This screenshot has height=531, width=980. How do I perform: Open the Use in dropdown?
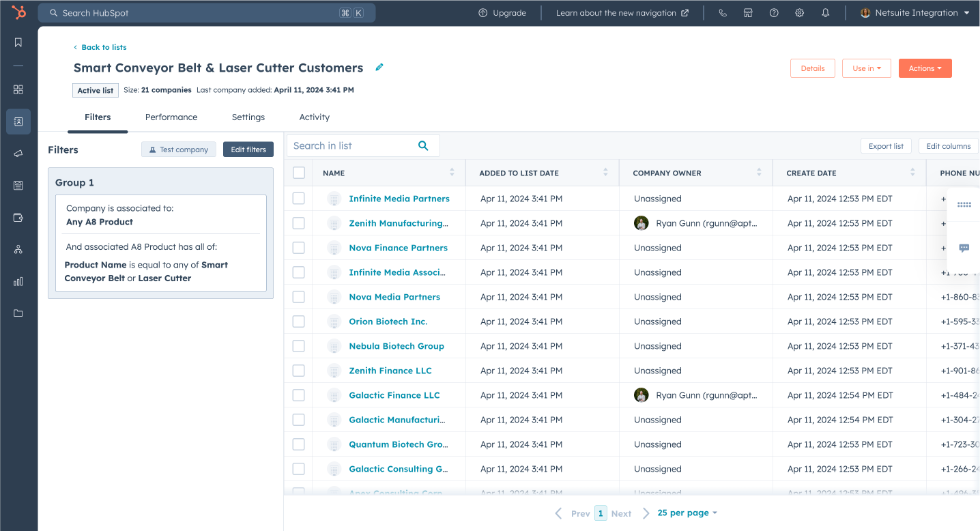point(867,68)
